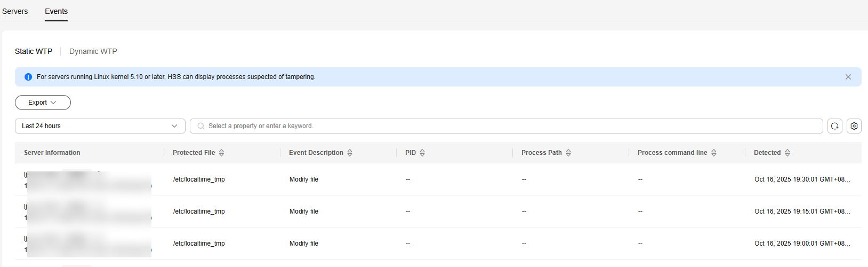Click the Server Information column header
868x267 pixels.
tap(52, 153)
